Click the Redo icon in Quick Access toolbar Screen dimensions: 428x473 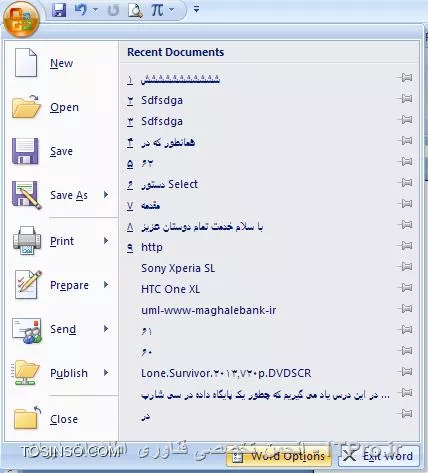113,10
